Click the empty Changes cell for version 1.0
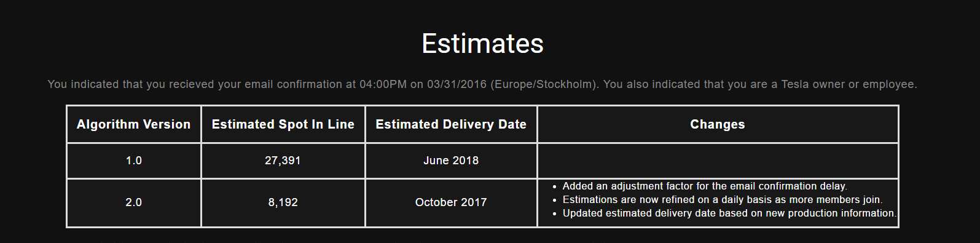Screen dimensions: 980x243 click(x=718, y=161)
